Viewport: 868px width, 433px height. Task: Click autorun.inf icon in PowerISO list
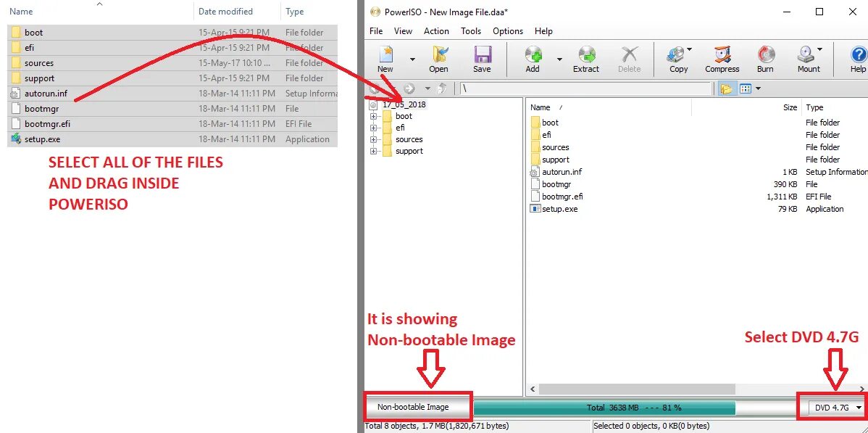tap(535, 172)
